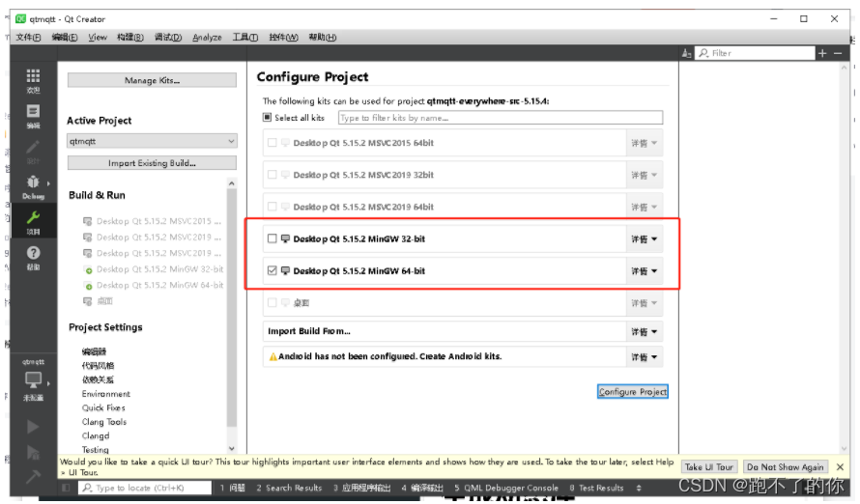This screenshot has width=860, height=504.
Task: Check the 桌面 kit checkbox
Action: click(272, 302)
